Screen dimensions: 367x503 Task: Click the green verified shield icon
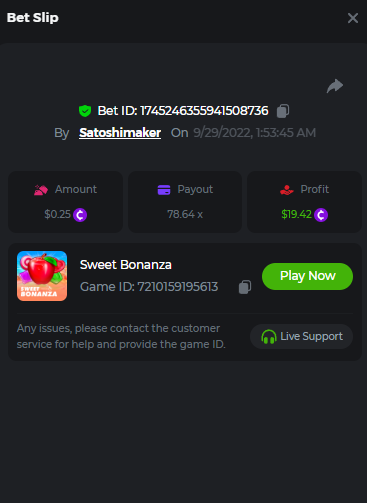[x=85, y=111]
